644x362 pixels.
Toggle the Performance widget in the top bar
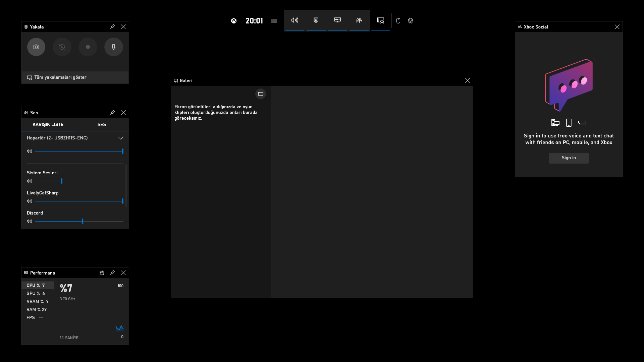point(337,20)
